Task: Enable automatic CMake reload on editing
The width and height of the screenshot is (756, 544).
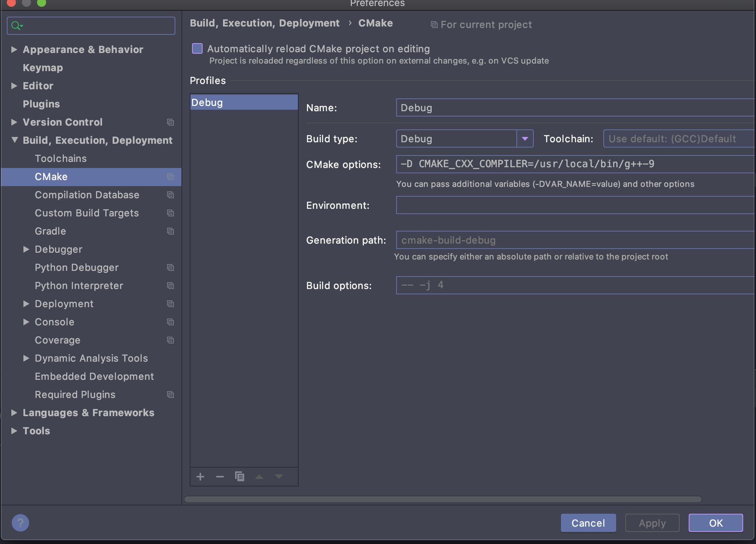Action: pyautogui.click(x=197, y=49)
